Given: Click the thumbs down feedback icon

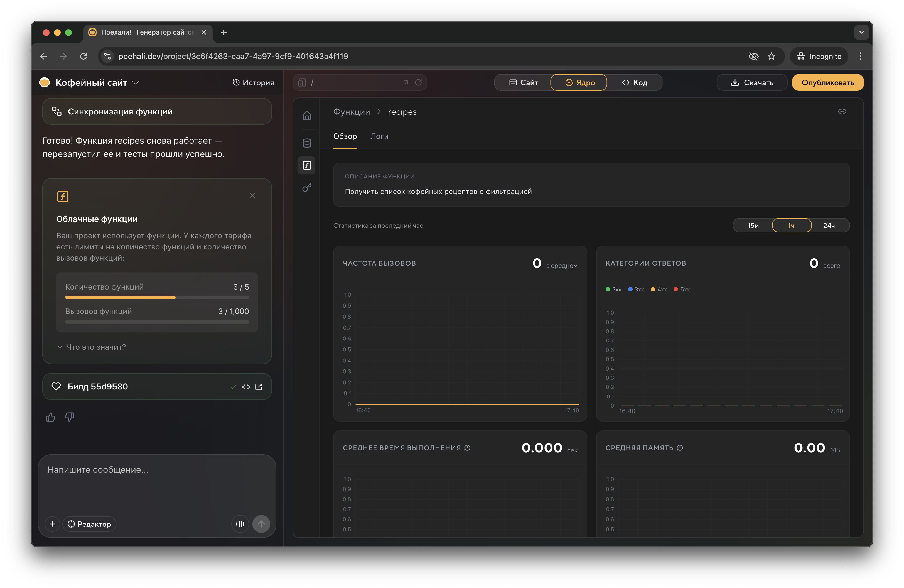Looking at the screenshot, I should pos(70,417).
